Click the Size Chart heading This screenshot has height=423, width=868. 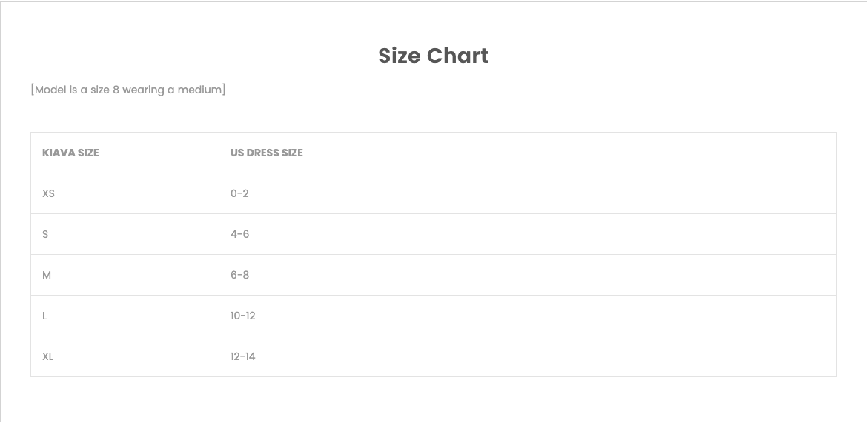pyautogui.click(x=434, y=56)
